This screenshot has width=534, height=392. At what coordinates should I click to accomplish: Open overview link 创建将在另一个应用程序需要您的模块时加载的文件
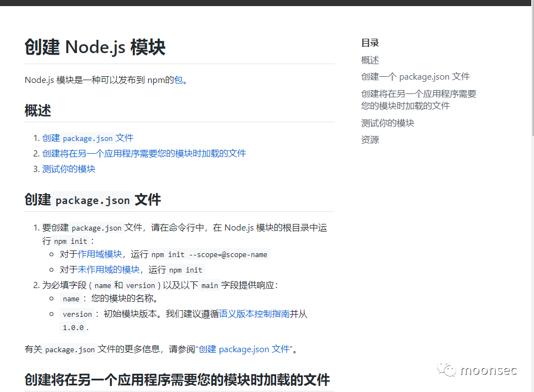pyautogui.click(x=144, y=154)
